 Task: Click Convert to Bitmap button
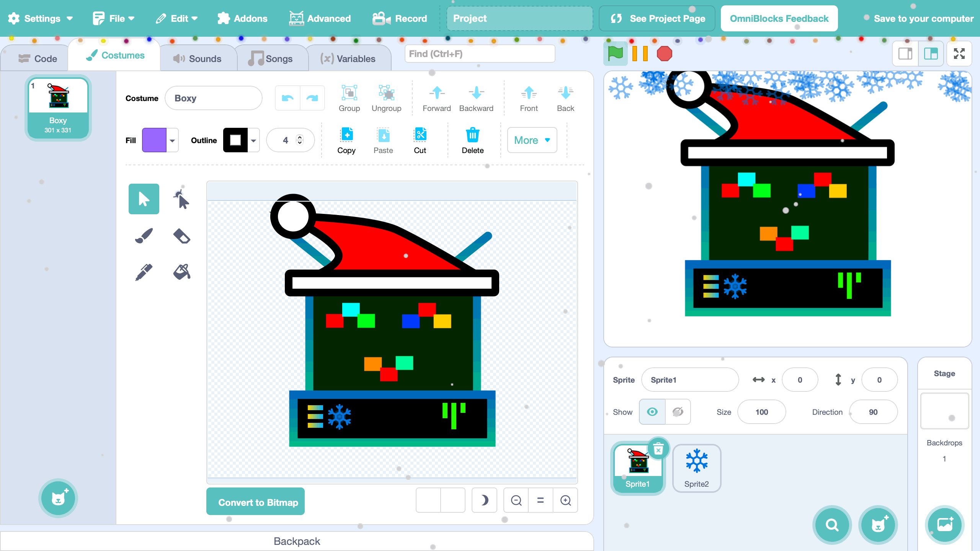pyautogui.click(x=255, y=502)
